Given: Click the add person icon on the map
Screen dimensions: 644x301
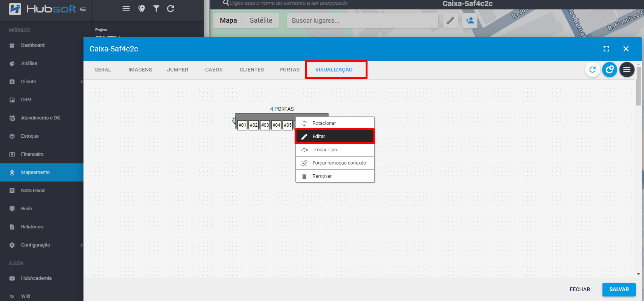Looking at the screenshot, I should click(x=470, y=20).
